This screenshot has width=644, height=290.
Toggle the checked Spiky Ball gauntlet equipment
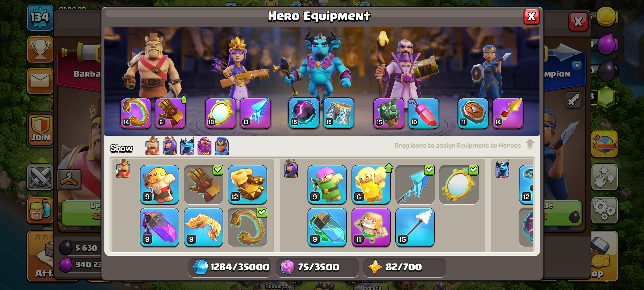click(203, 185)
